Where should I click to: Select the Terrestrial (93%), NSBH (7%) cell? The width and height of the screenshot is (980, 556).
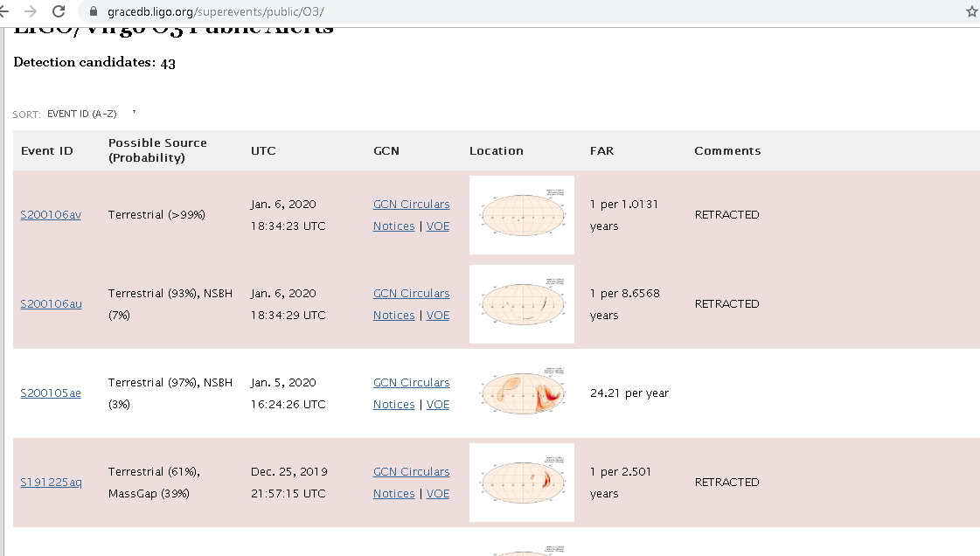170,304
